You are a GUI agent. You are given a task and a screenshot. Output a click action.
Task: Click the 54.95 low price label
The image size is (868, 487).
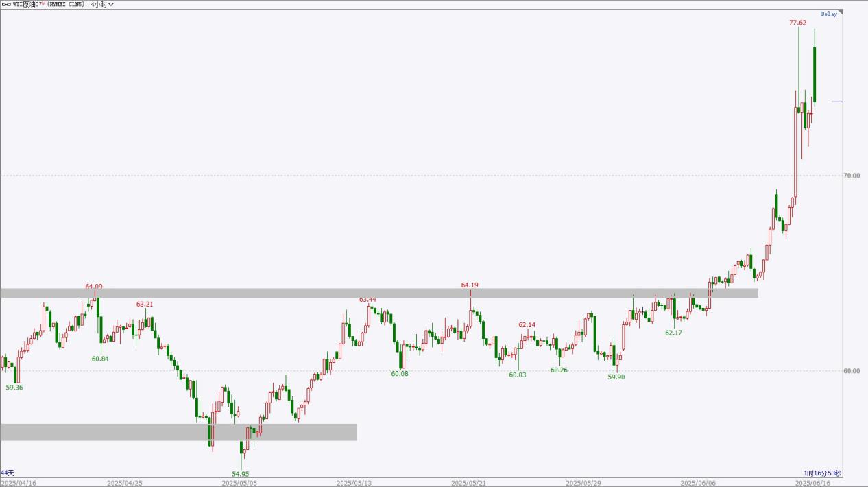pyautogui.click(x=241, y=474)
